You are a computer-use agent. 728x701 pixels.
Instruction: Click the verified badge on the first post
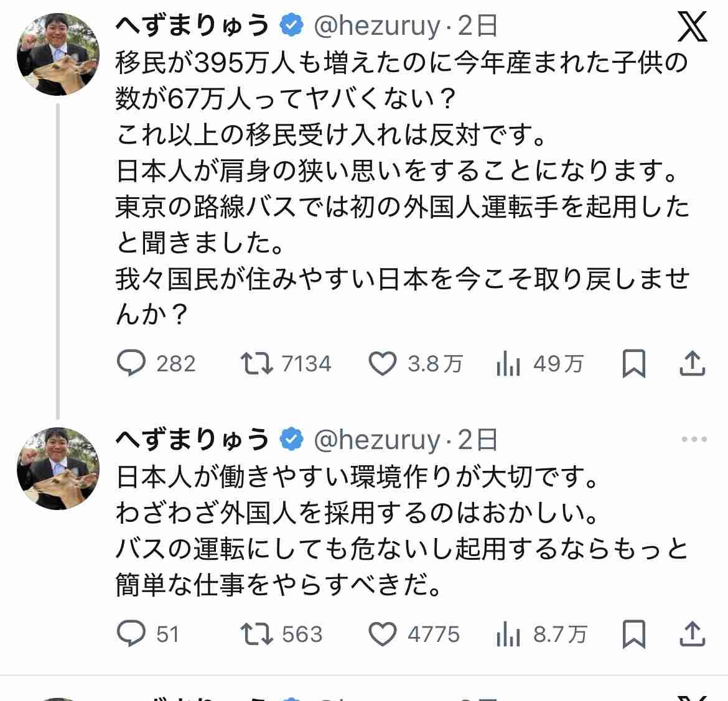[291, 26]
